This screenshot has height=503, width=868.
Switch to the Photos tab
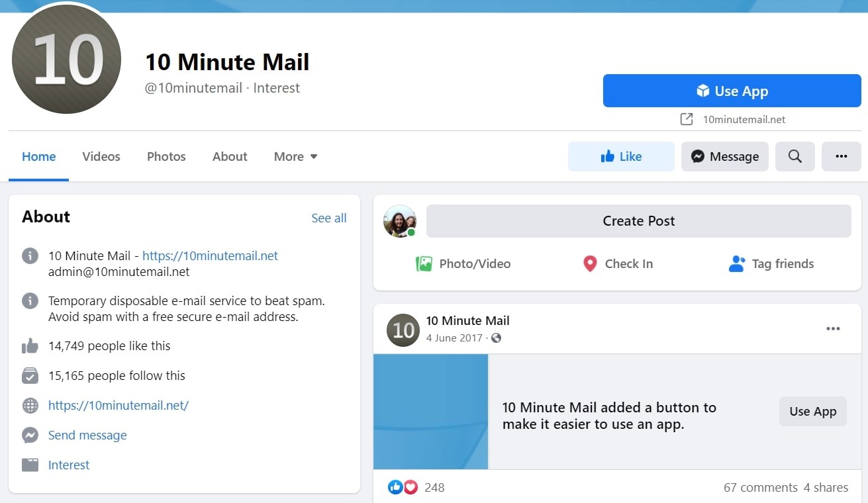tap(166, 156)
